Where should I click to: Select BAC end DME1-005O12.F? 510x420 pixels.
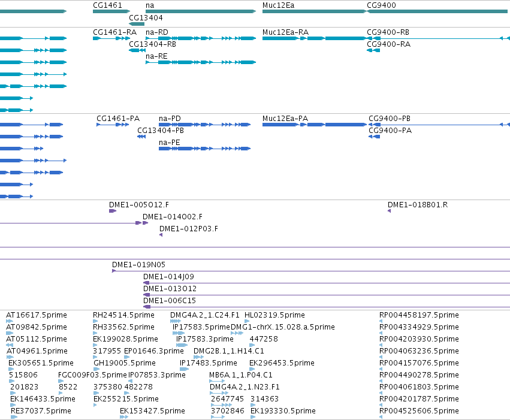(x=113, y=211)
